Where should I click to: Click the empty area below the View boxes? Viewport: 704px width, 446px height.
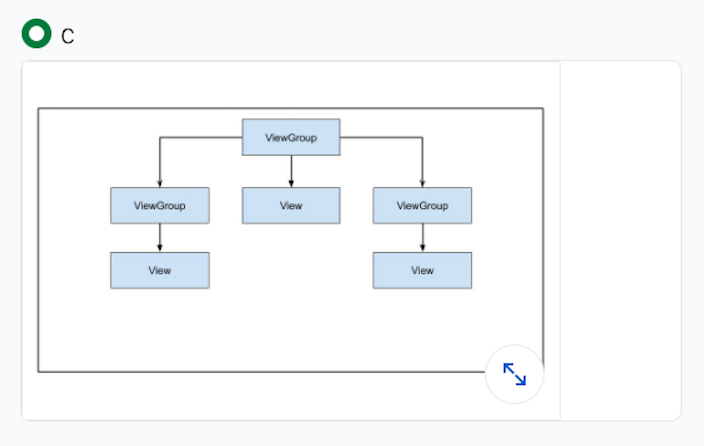[290, 330]
